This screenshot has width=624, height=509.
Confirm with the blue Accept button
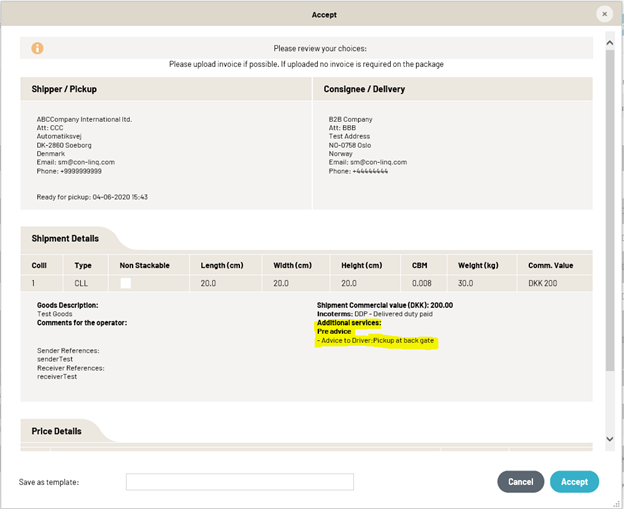click(574, 482)
